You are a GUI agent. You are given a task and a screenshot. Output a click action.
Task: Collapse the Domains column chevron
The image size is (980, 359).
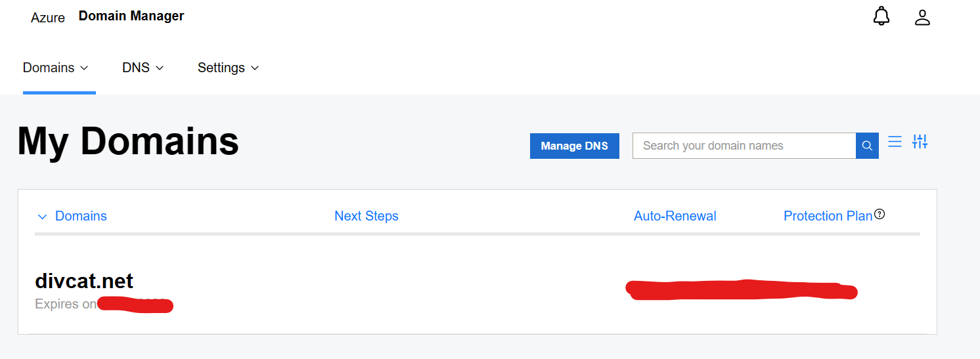point(43,217)
